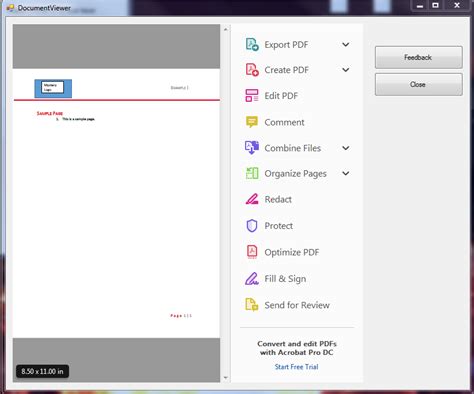Choose the Protect label
474x394 pixels.
pos(279,226)
